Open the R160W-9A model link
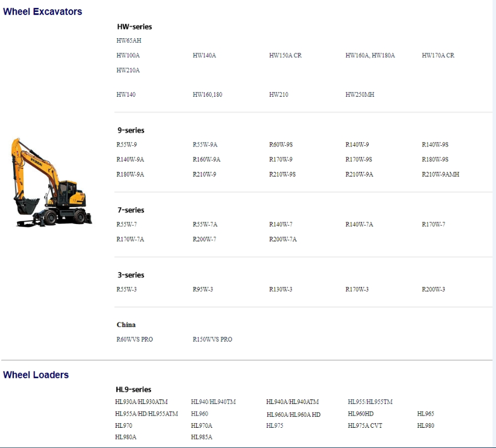496x448 pixels. click(x=207, y=159)
